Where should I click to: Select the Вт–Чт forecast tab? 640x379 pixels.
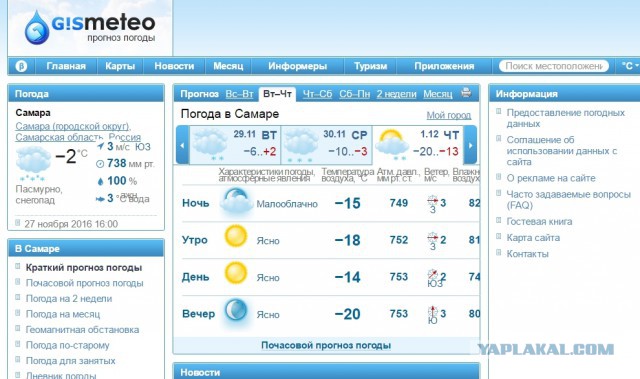tap(277, 94)
